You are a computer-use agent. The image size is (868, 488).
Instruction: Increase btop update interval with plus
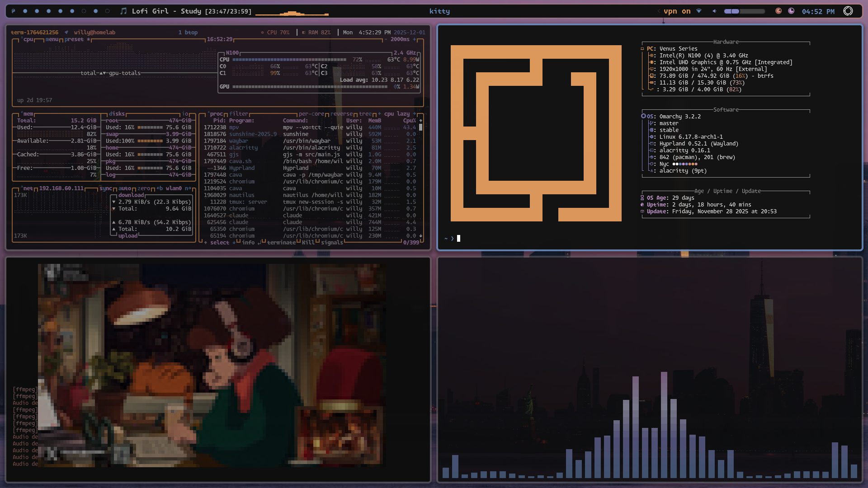414,39
